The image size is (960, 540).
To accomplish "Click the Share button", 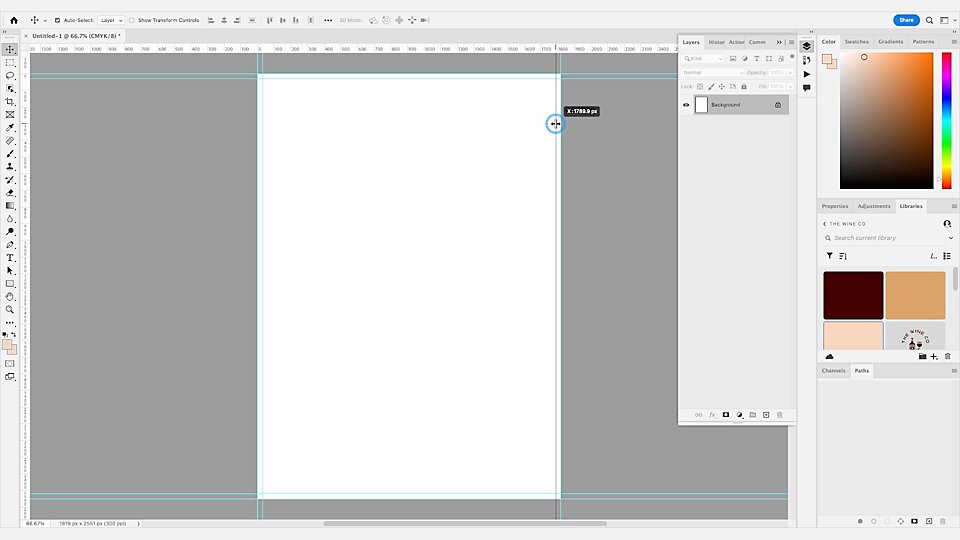I will pos(906,20).
